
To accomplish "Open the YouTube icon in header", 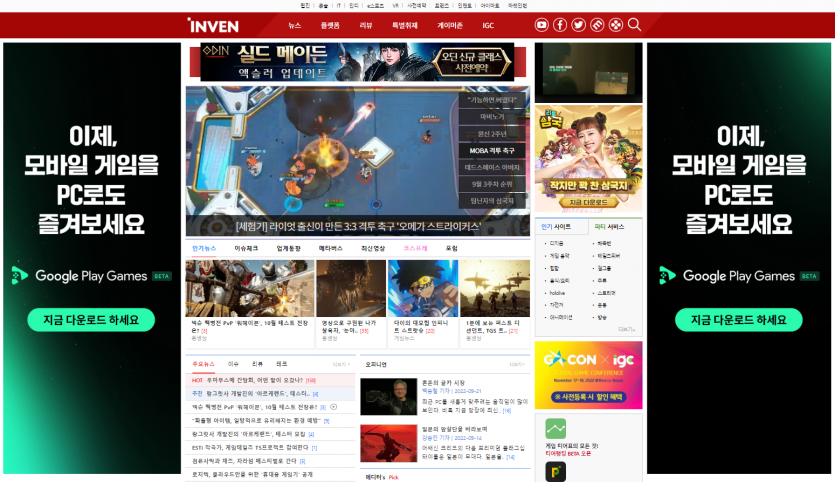I will pyautogui.click(x=542, y=25).
